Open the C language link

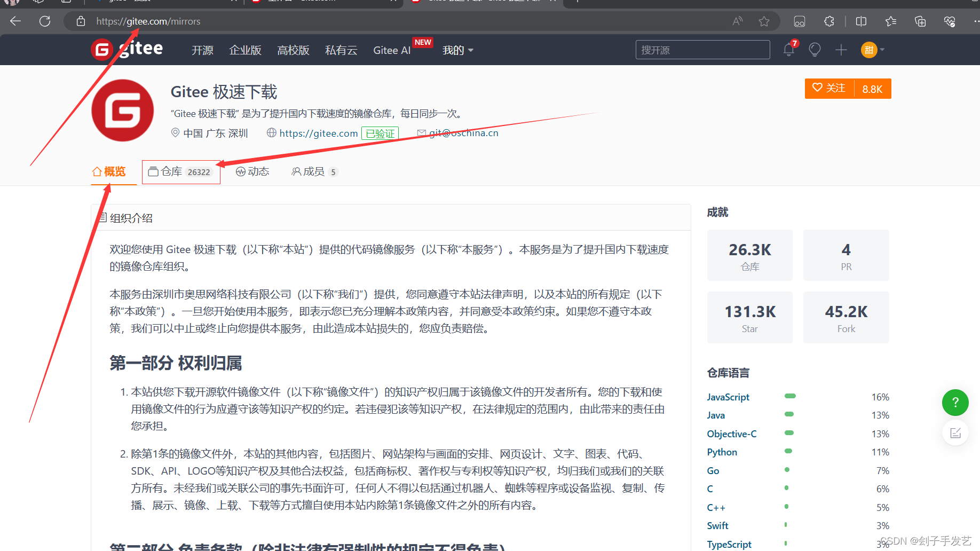point(710,489)
